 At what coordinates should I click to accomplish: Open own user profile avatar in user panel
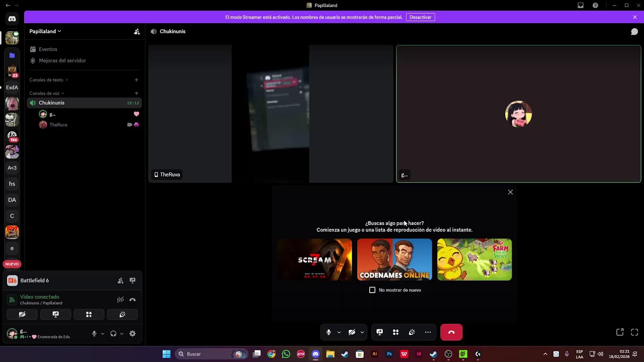(x=12, y=333)
